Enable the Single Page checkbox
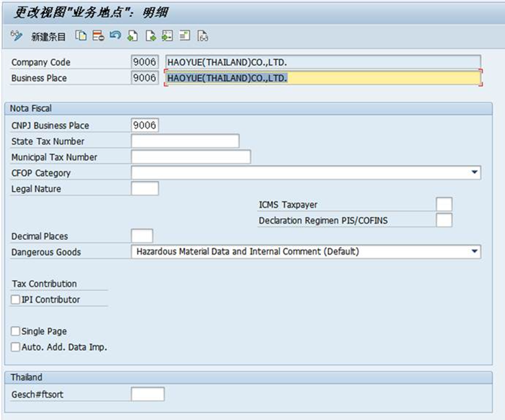 15,331
